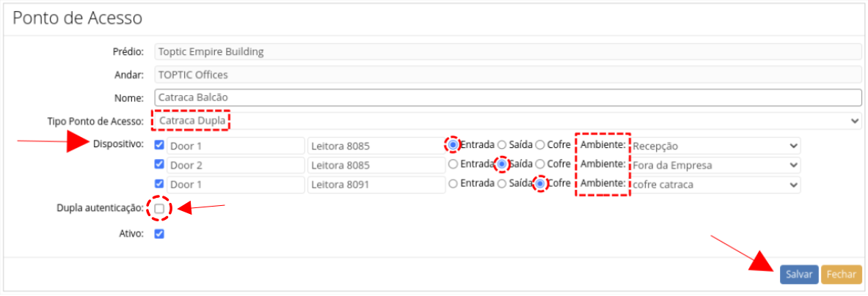Screen dimensions: 868x296
Task: Click the Nome field with Catraca Balcão
Action: point(506,97)
